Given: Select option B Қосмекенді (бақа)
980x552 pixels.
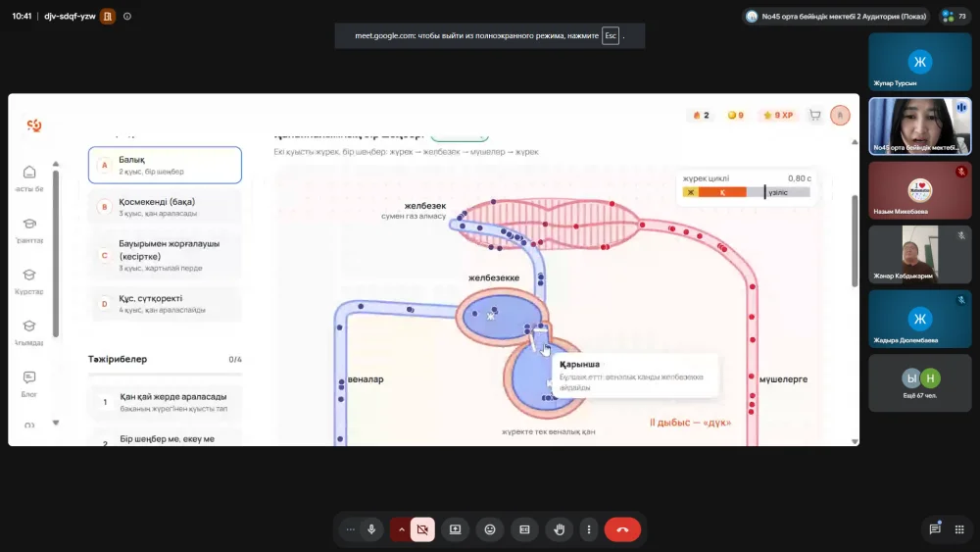Looking at the screenshot, I should tap(165, 207).
